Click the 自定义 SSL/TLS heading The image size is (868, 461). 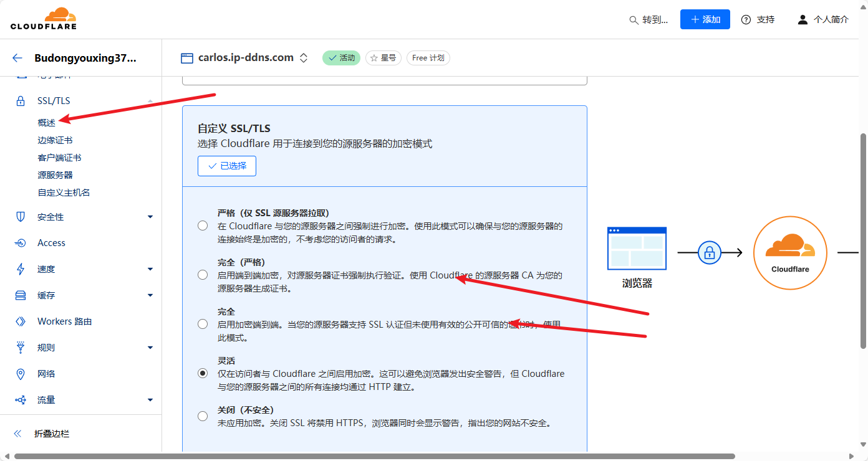[x=234, y=129]
